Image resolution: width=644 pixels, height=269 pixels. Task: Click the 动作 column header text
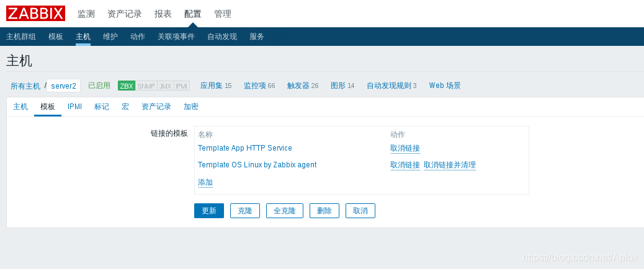coord(398,134)
